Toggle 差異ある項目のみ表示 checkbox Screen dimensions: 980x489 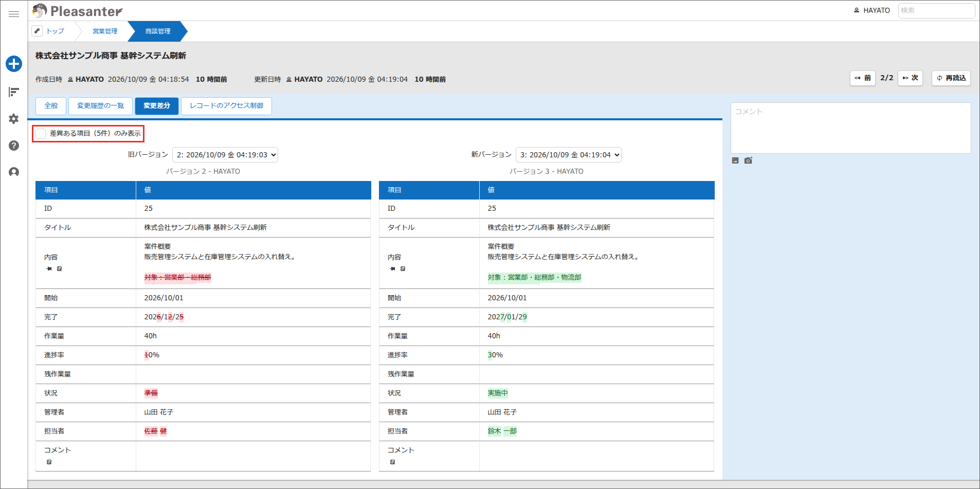click(x=41, y=134)
